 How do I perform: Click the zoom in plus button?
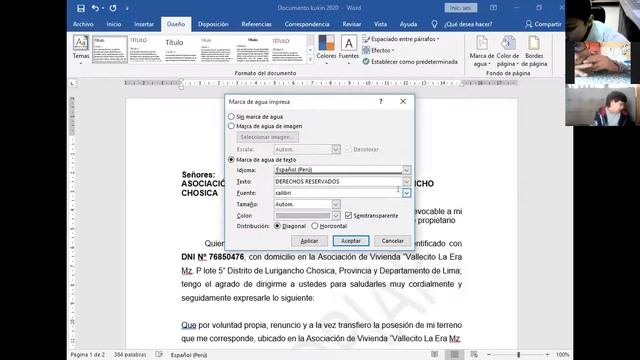[x=547, y=355]
